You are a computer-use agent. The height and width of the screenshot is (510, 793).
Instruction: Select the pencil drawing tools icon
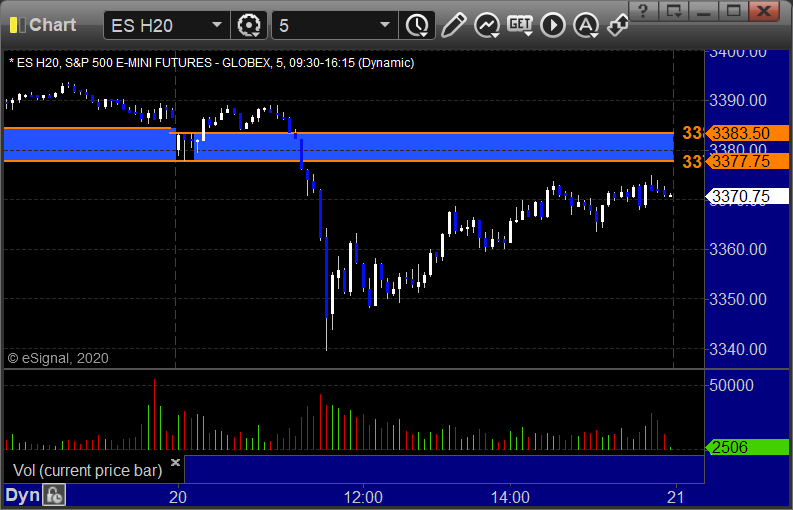pos(453,25)
